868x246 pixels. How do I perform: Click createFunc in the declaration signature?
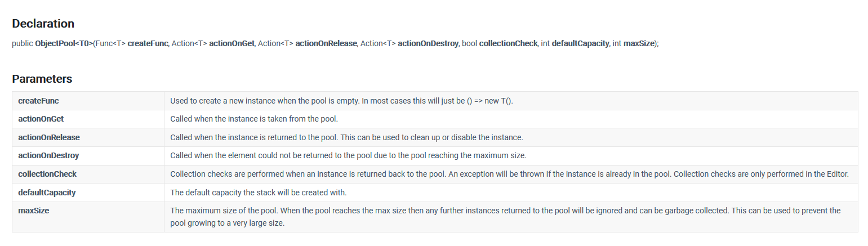point(148,43)
